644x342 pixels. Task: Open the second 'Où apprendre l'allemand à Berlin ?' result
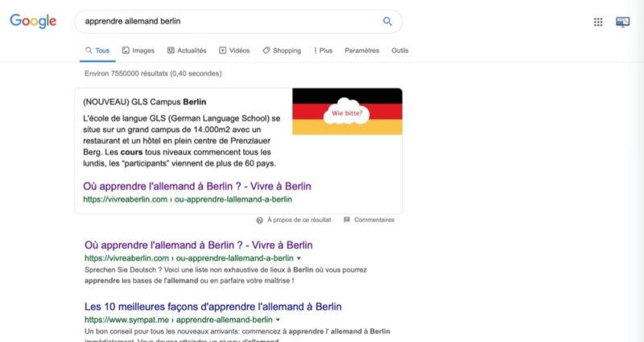[198, 245]
